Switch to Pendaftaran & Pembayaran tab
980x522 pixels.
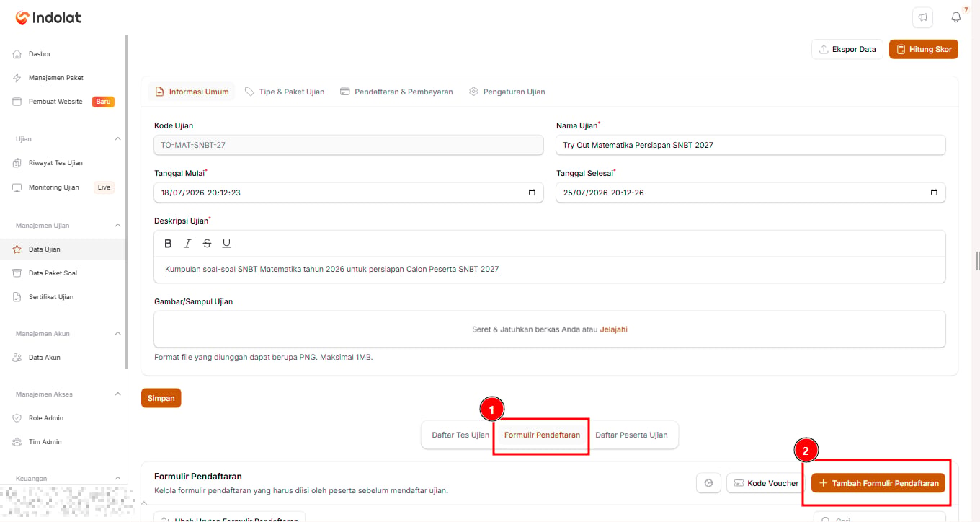(396, 92)
